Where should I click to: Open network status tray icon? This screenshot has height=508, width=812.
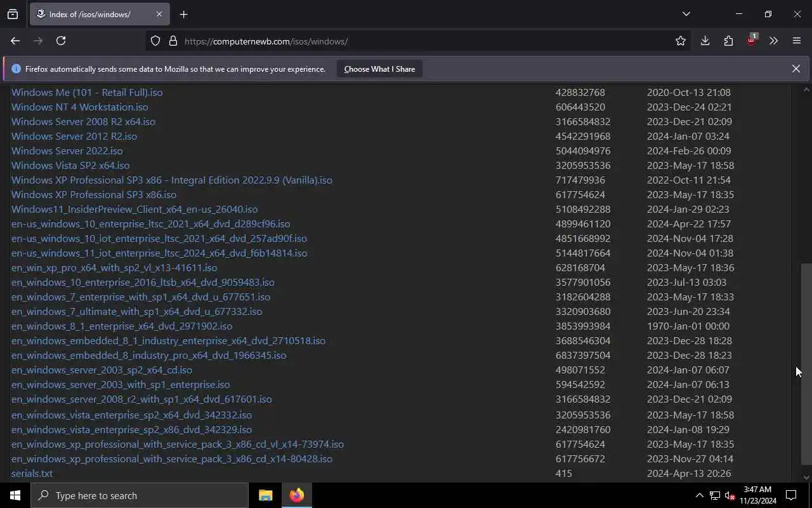coord(714,495)
